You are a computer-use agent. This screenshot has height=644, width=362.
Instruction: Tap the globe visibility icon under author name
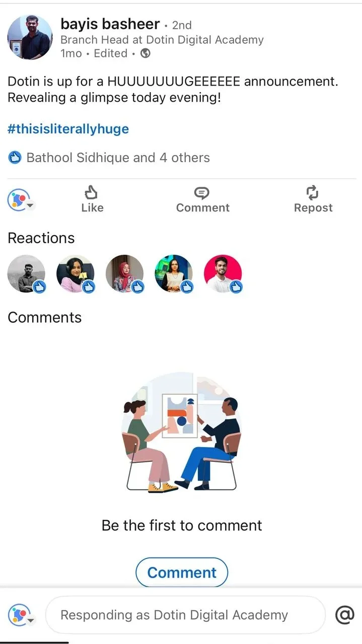[146, 53]
